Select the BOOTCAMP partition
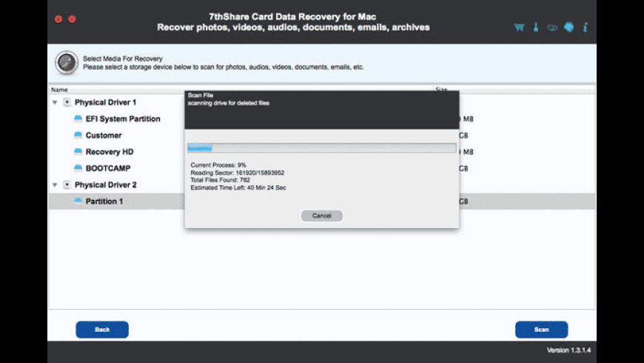 point(108,168)
